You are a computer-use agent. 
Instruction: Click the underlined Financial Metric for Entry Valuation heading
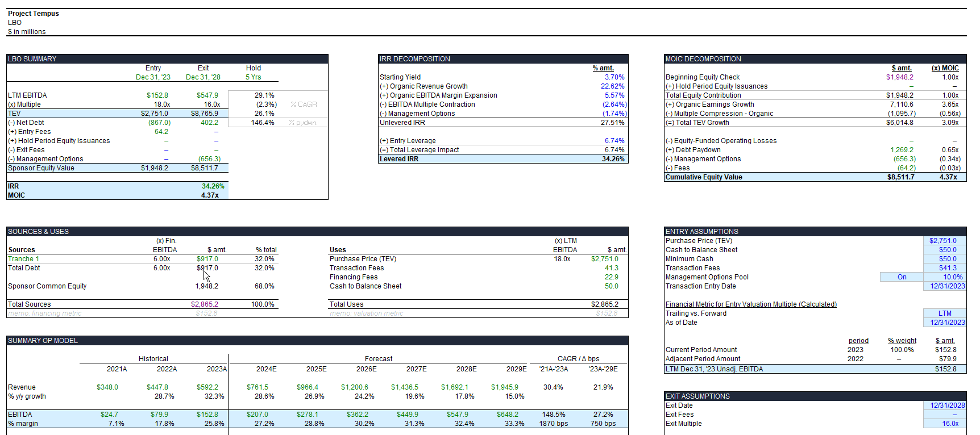751,304
